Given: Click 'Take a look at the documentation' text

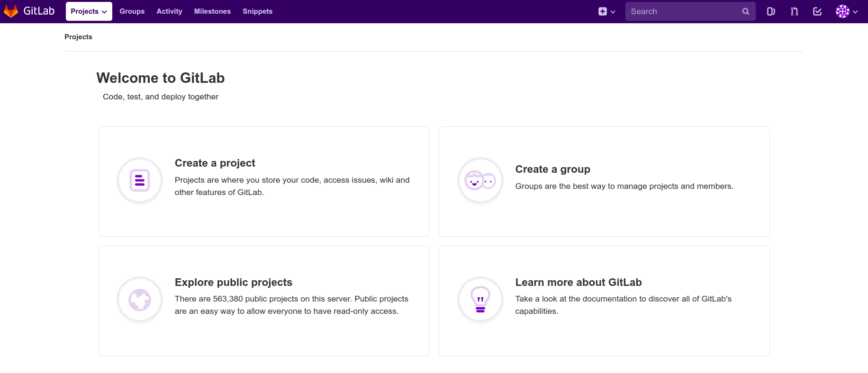Looking at the screenshot, I should [x=623, y=305].
